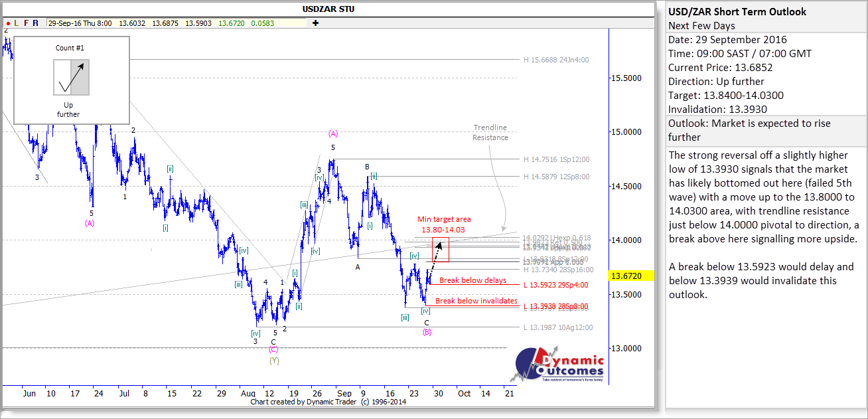Select the 'H 15.6688 24Jn4:00' level label
The height and width of the screenshot is (419, 868).
(x=555, y=60)
